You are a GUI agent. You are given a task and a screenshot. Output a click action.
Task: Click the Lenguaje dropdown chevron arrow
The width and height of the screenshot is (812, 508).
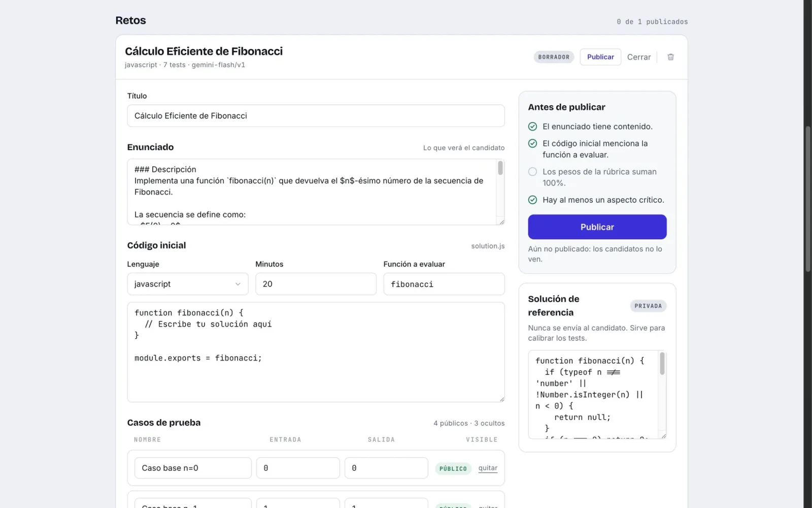click(238, 284)
